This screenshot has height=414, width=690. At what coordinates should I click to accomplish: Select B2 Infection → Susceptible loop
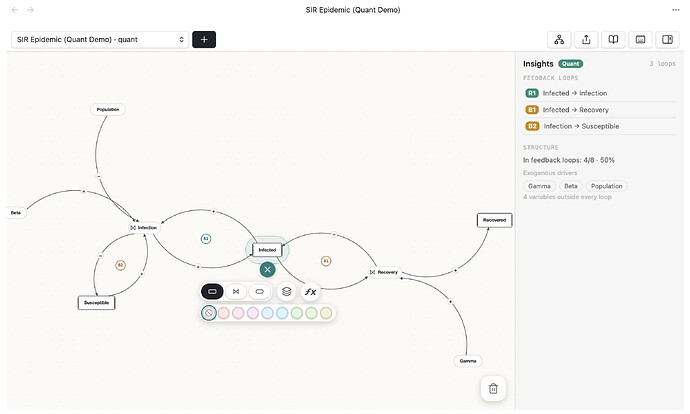[600, 126]
